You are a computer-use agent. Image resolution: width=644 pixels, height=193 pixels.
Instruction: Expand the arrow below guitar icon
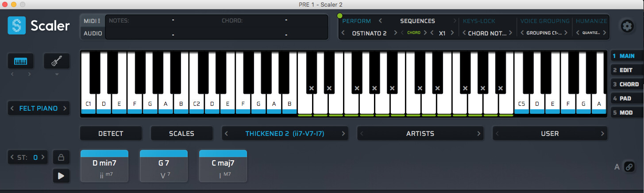(56, 74)
